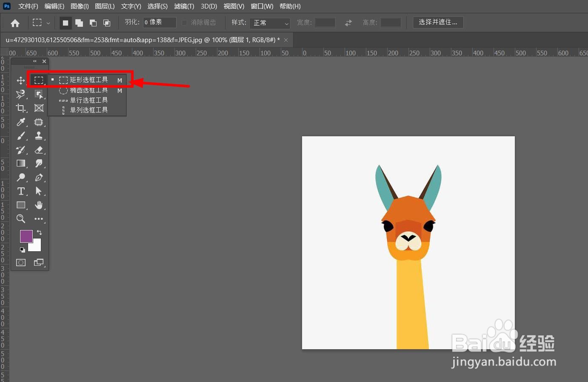Open the 视图(V) menu

(234, 6)
